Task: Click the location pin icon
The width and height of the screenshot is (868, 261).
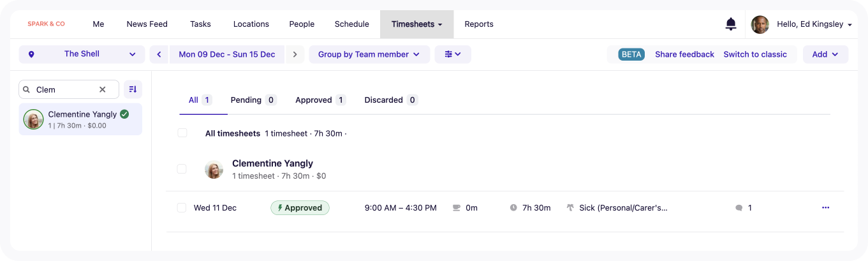Action: click(31, 54)
